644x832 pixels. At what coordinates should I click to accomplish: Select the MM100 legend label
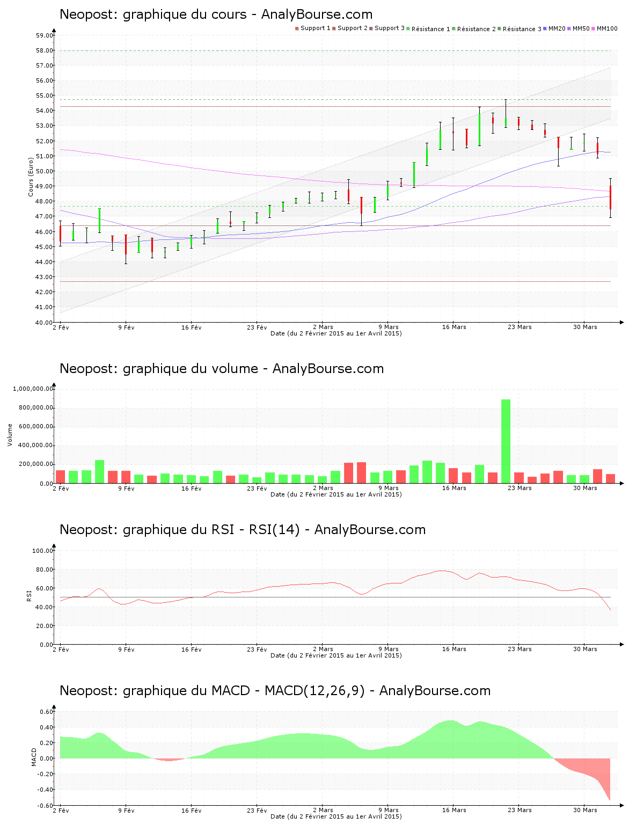(x=607, y=28)
